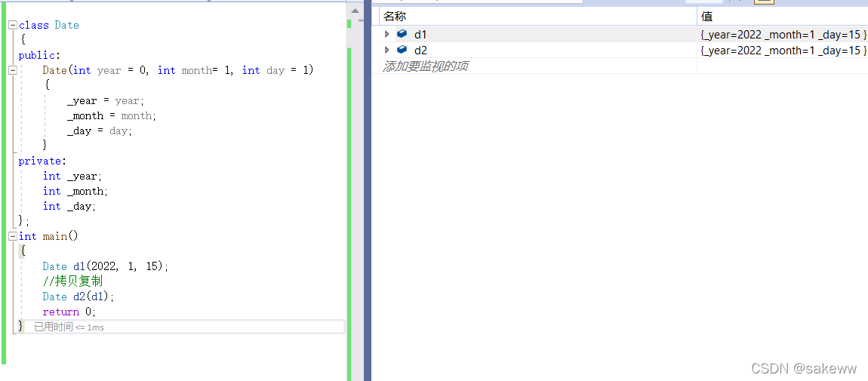
Task: Click the Date constructor signature line
Action: pos(177,70)
